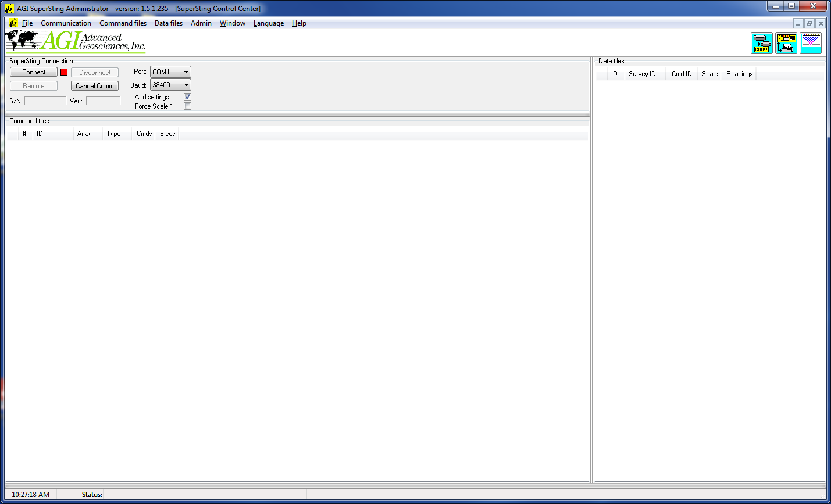Click the Cmd ID column header
This screenshot has width=831, height=504.
point(682,74)
